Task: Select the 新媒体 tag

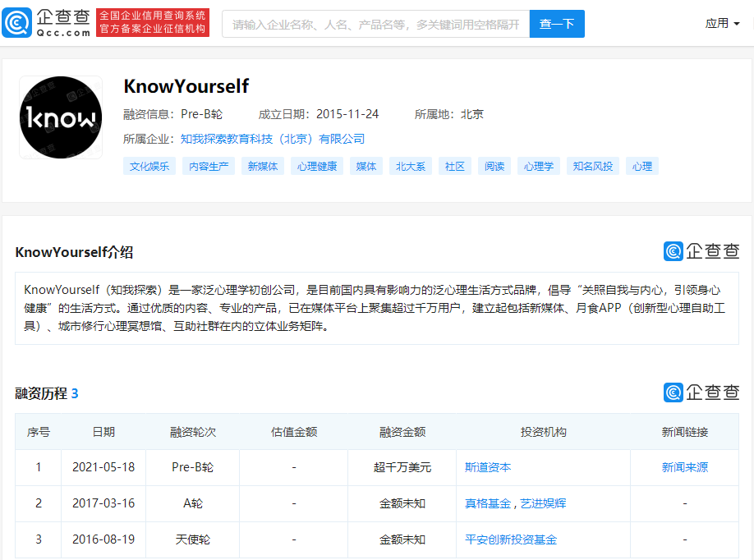Action: coord(263,167)
